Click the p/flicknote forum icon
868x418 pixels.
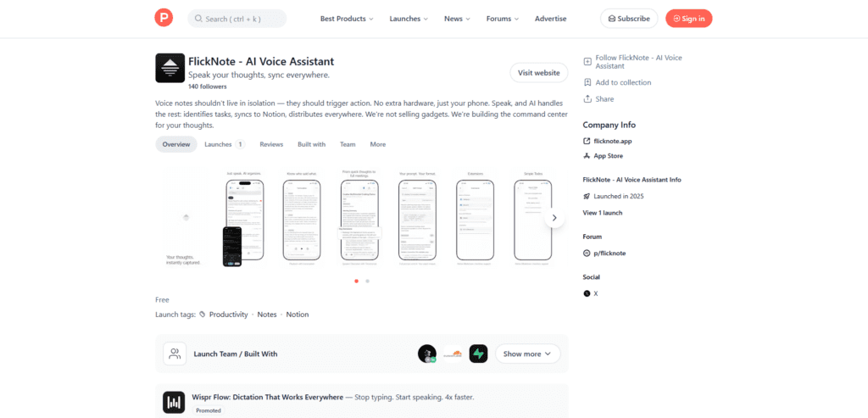point(587,254)
